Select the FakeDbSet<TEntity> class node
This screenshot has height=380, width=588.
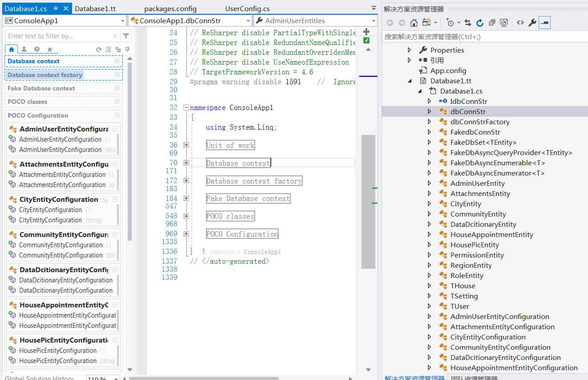pyautogui.click(x=483, y=142)
